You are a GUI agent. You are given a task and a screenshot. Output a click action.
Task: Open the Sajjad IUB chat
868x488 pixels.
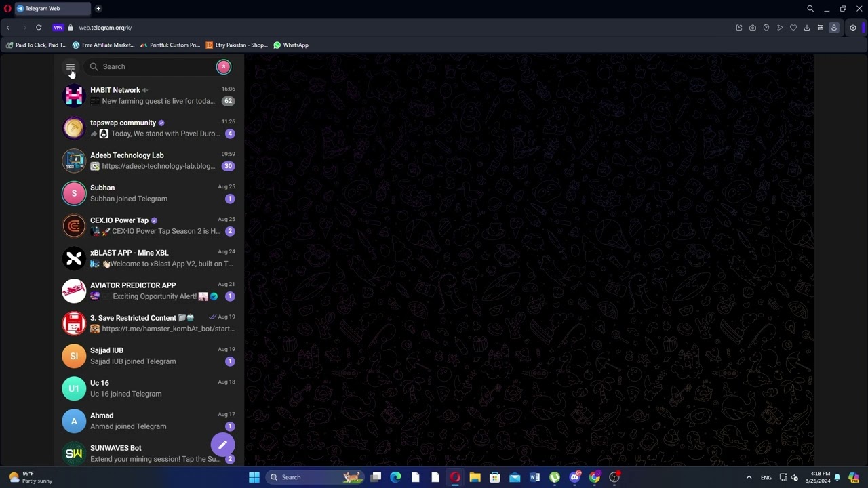(x=149, y=356)
